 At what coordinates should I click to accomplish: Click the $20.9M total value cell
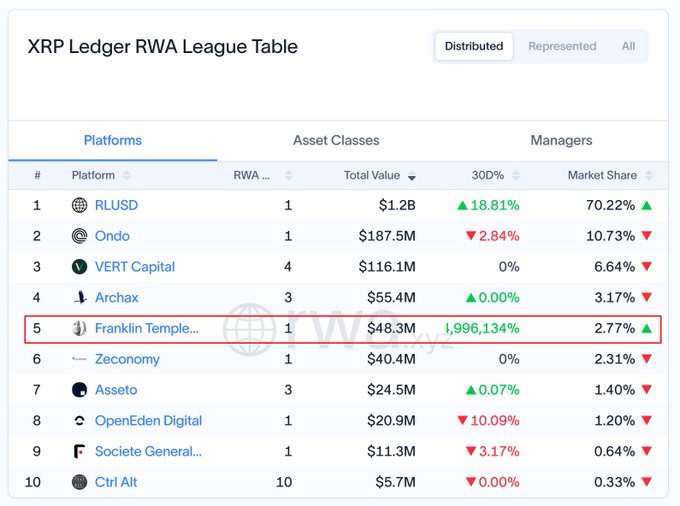click(x=391, y=421)
